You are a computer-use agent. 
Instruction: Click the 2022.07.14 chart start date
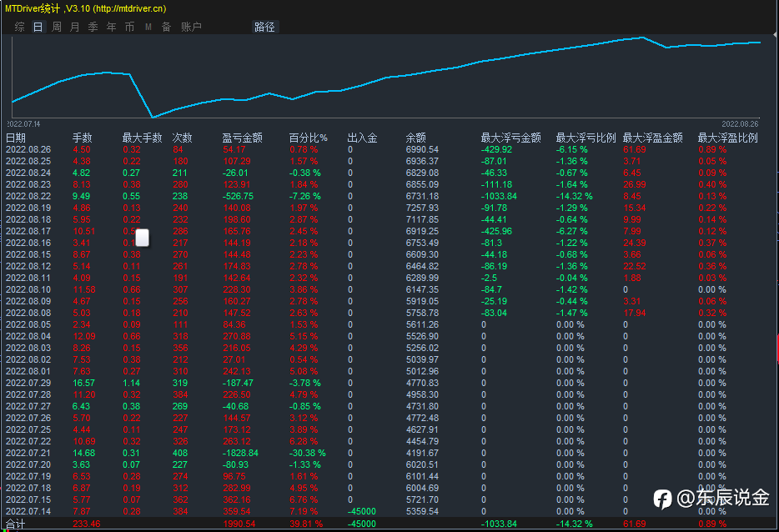pyautogui.click(x=23, y=123)
